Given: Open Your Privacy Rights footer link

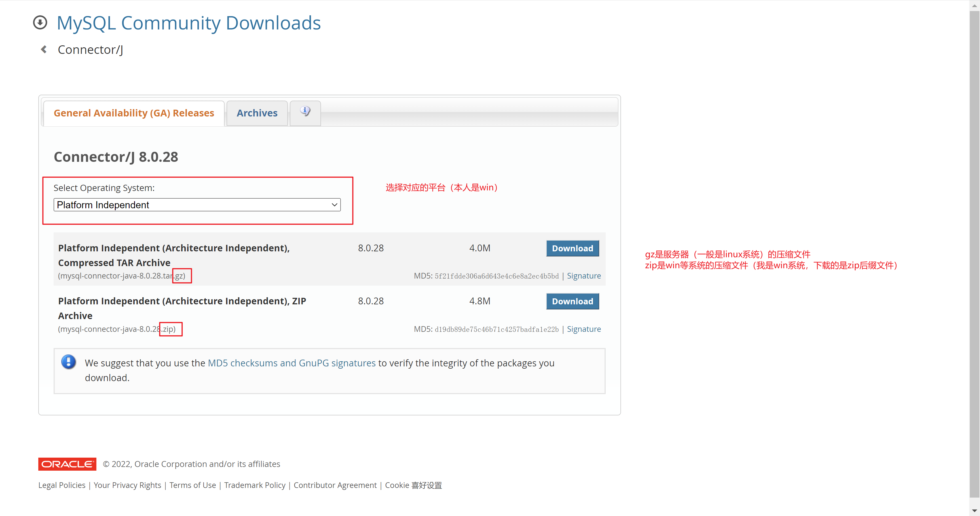Looking at the screenshot, I should pyautogui.click(x=127, y=485).
